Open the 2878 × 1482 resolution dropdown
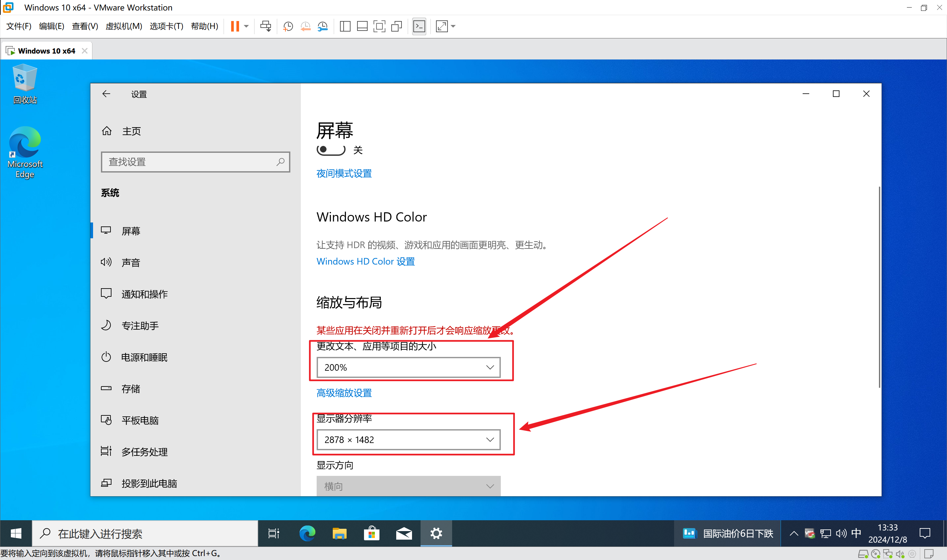The width and height of the screenshot is (947, 560). (408, 440)
